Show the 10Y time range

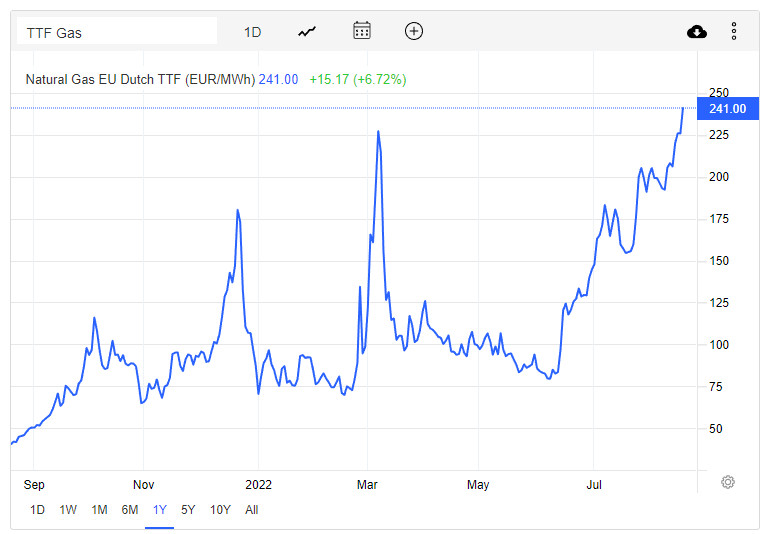click(x=220, y=510)
